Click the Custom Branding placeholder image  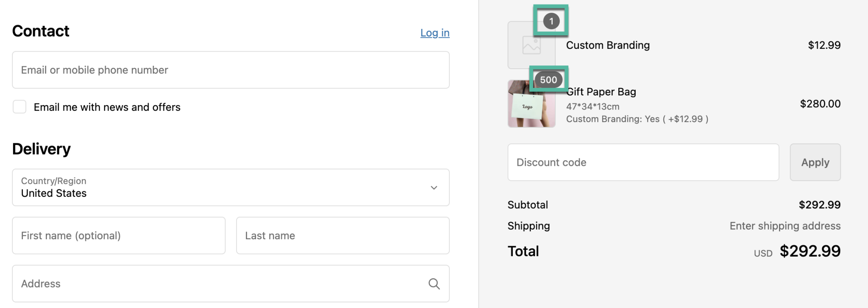[x=531, y=46]
